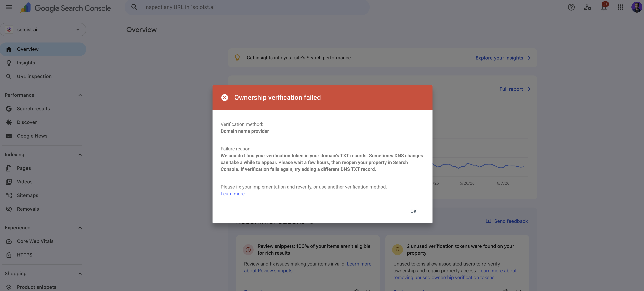This screenshot has height=291, width=644.
Task: Click the Sitemaps tree icon
Action: click(9, 195)
